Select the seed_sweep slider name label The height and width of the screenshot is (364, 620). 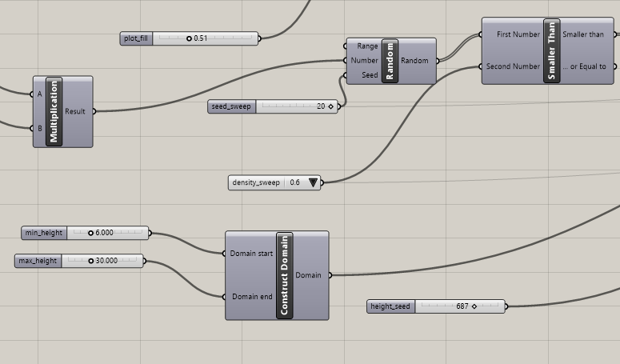tap(231, 106)
